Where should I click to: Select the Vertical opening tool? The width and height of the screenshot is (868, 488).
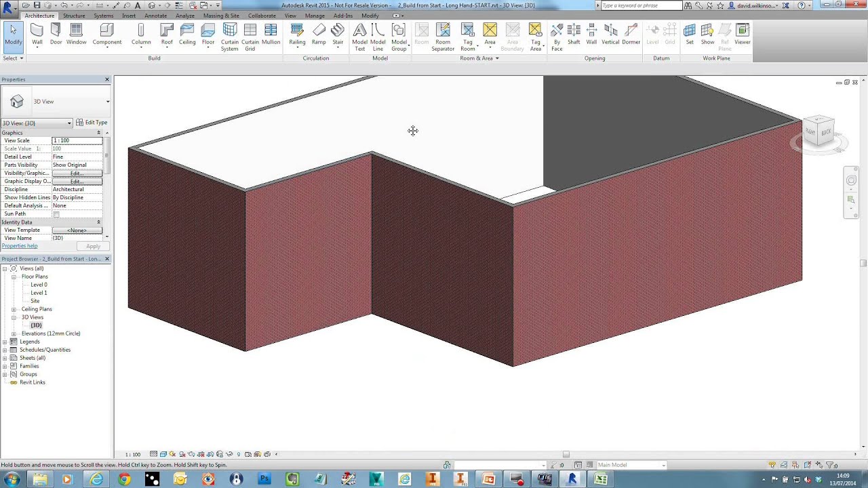(610, 35)
